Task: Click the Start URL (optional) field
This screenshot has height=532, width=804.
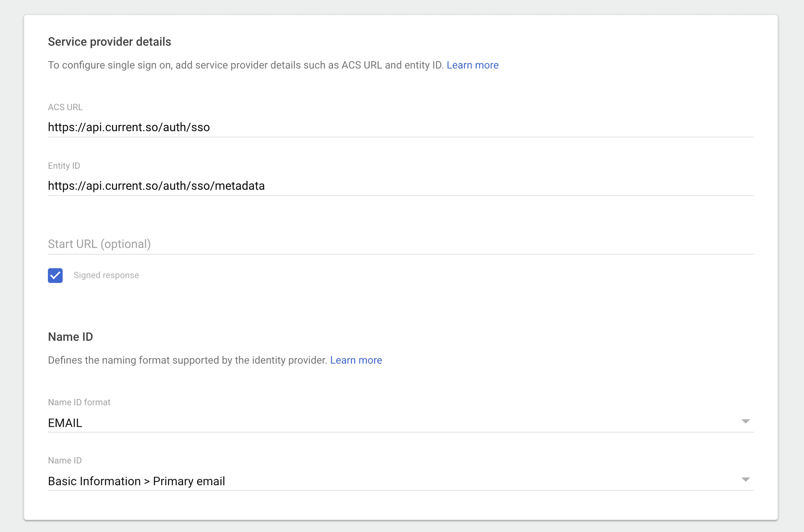Action: 400,244
